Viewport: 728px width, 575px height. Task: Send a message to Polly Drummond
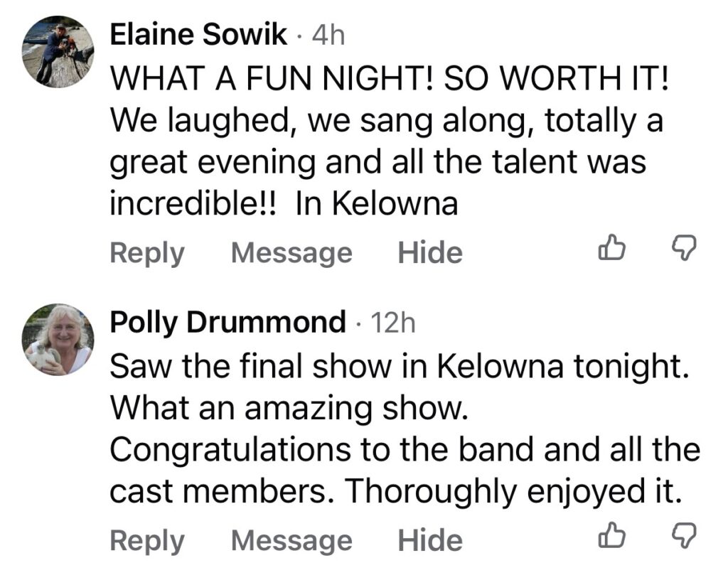coord(291,541)
